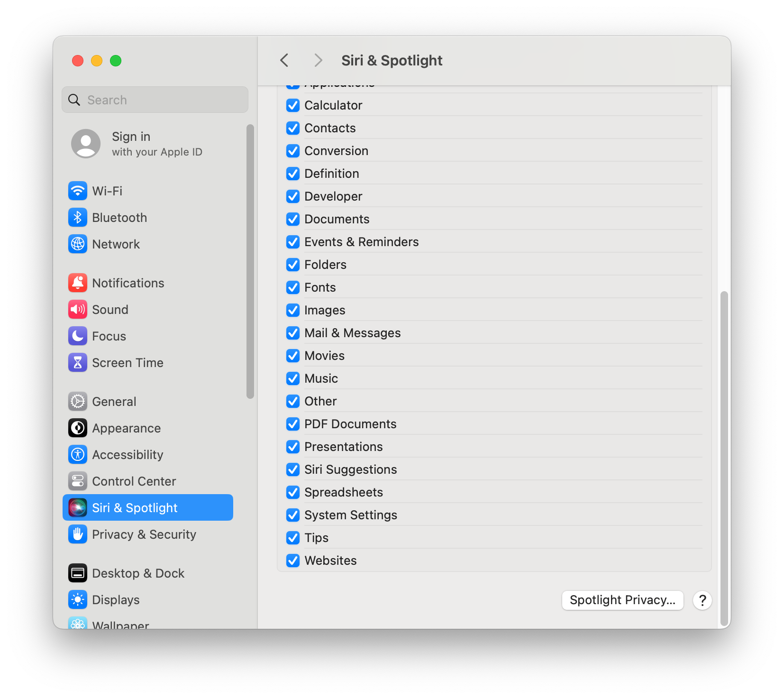Click the main pane vertical scrollbar
Image resolution: width=784 pixels, height=699 pixels.
point(724,455)
